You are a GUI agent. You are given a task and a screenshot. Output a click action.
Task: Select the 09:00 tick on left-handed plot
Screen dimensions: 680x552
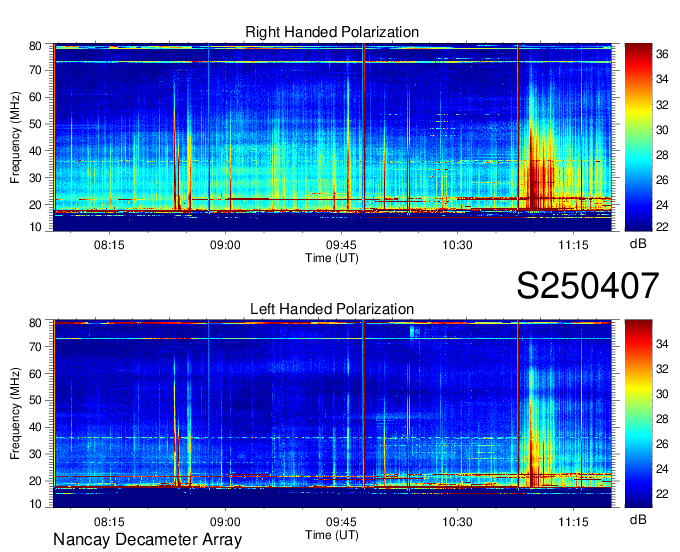coord(225,522)
